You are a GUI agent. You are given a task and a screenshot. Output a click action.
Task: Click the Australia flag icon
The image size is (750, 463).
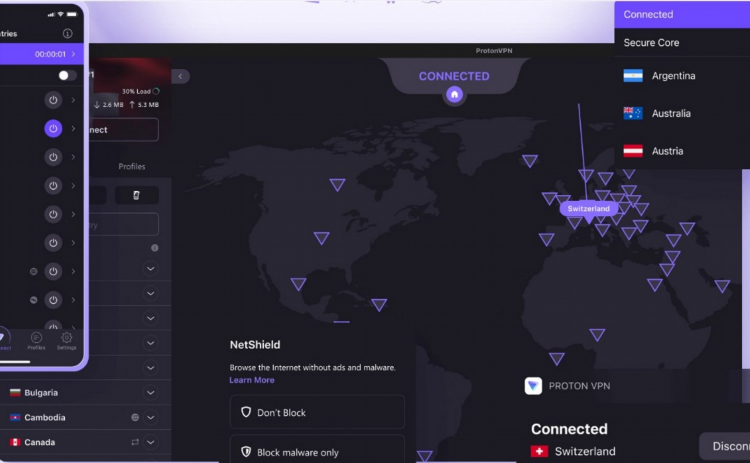[633, 113]
